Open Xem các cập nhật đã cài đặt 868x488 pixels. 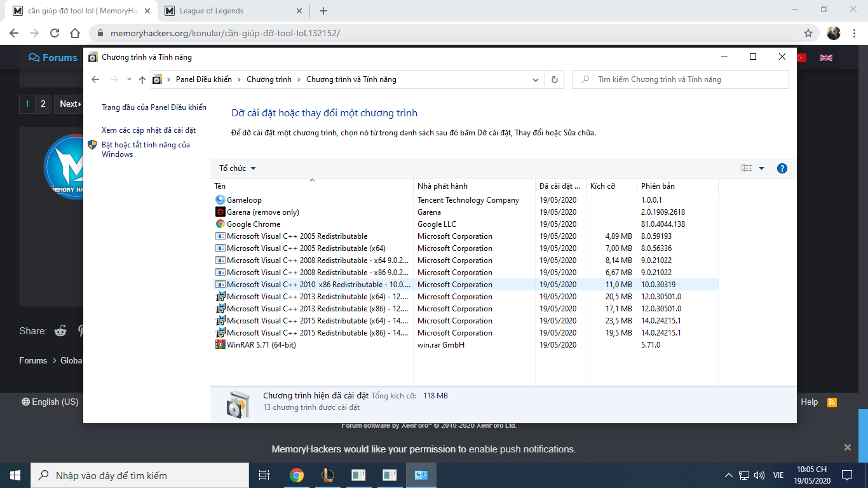(149, 130)
